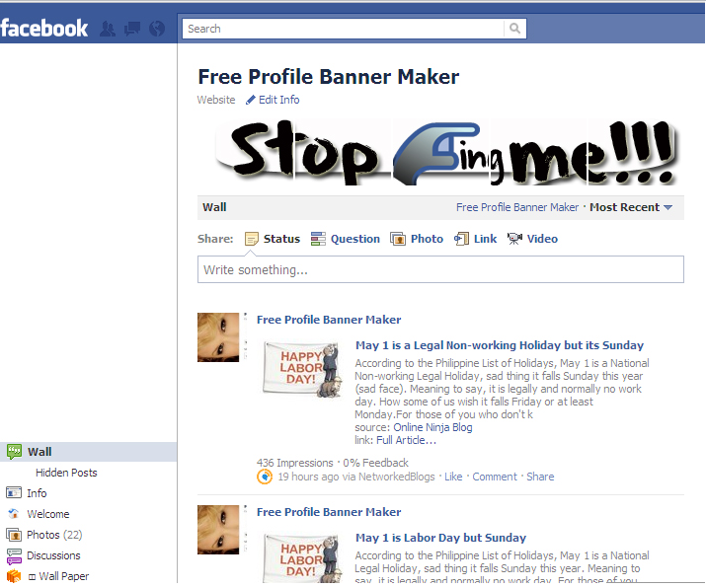This screenshot has width=706, height=588.
Task: Click the search magnifier button
Action: point(514,29)
